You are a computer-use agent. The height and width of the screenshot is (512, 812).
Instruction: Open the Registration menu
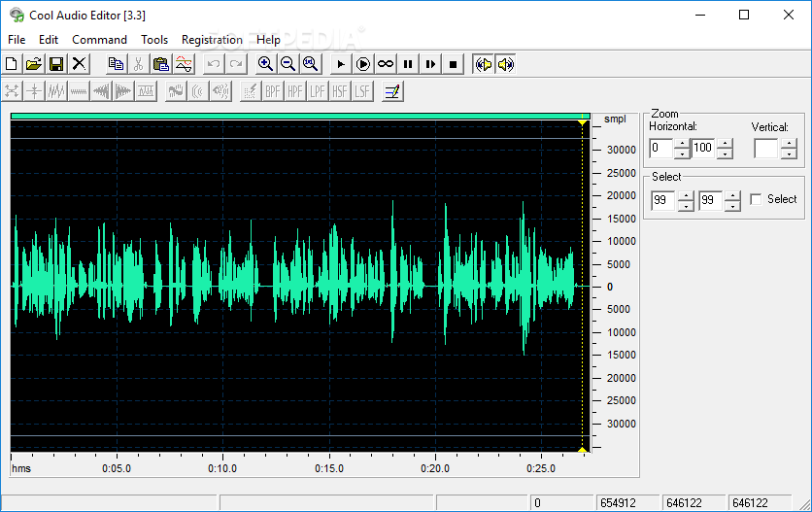212,40
